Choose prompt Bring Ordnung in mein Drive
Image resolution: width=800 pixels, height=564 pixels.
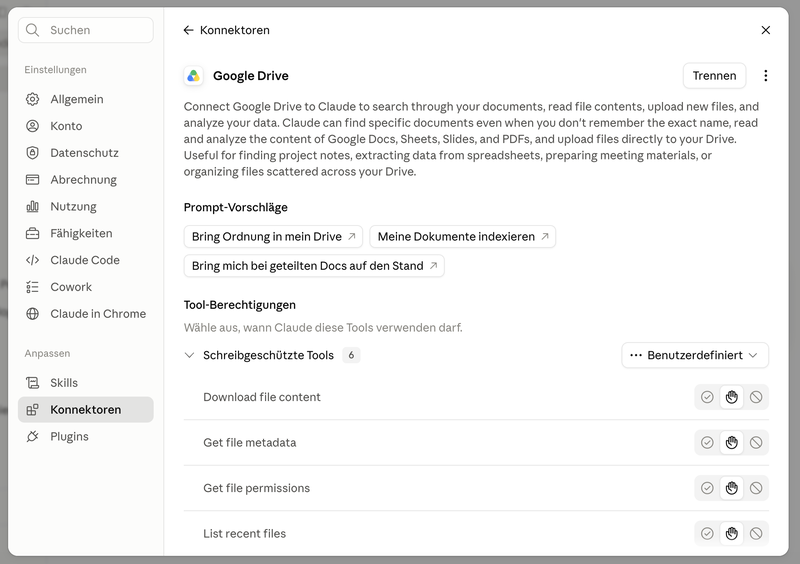273,237
